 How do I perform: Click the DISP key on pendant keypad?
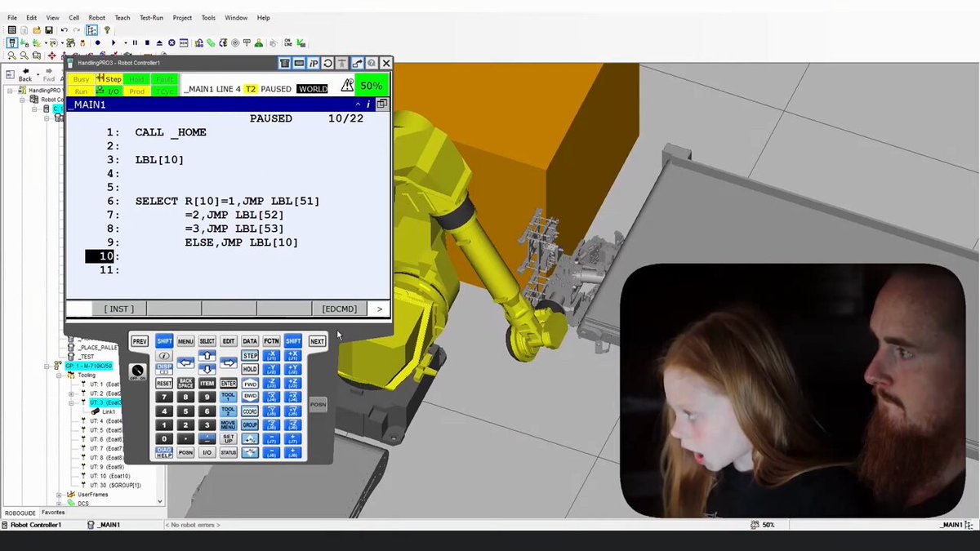coord(164,369)
